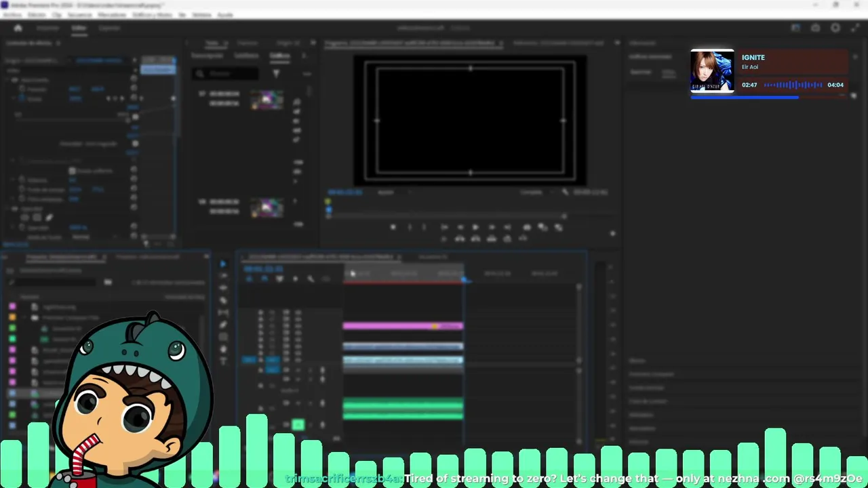The image size is (868, 488).
Task: Open the Edición menu
Action: [x=37, y=14]
